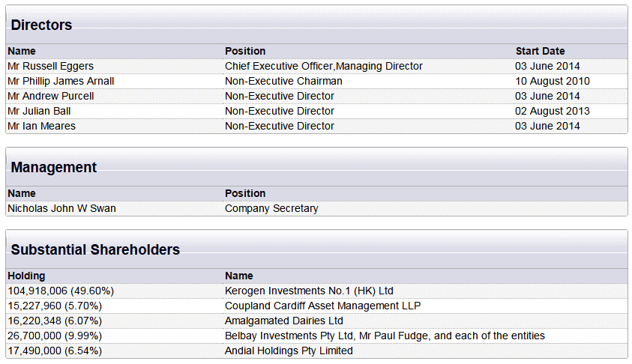This screenshot has width=632, height=364.
Task: Click Substantial Shareholders heading
Action: (95, 249)
